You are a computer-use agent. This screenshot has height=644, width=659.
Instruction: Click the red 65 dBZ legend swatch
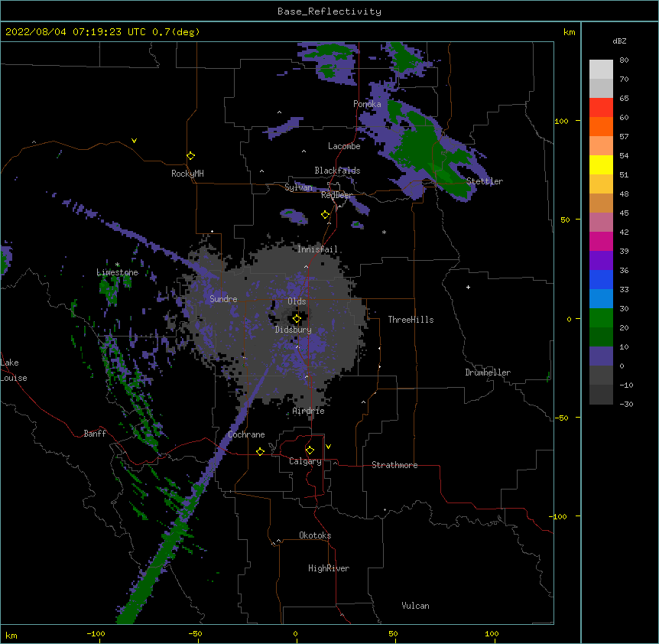601,108
